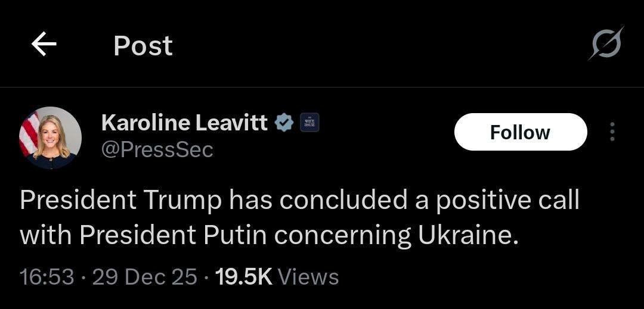The height and width of the screenshot is (309, 644).
Task: Open the three-dot more options menu
Action: 612,132
